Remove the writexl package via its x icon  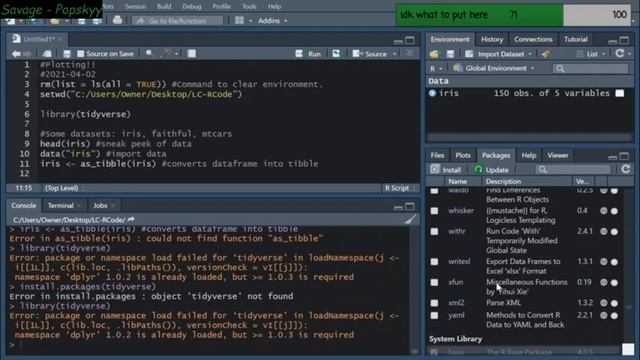click(x=614, y=262)
